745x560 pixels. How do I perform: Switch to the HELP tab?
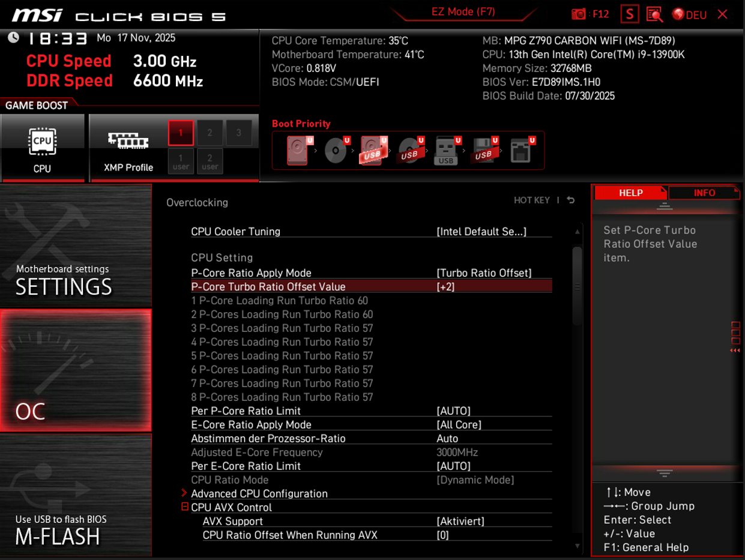(630, 193)
